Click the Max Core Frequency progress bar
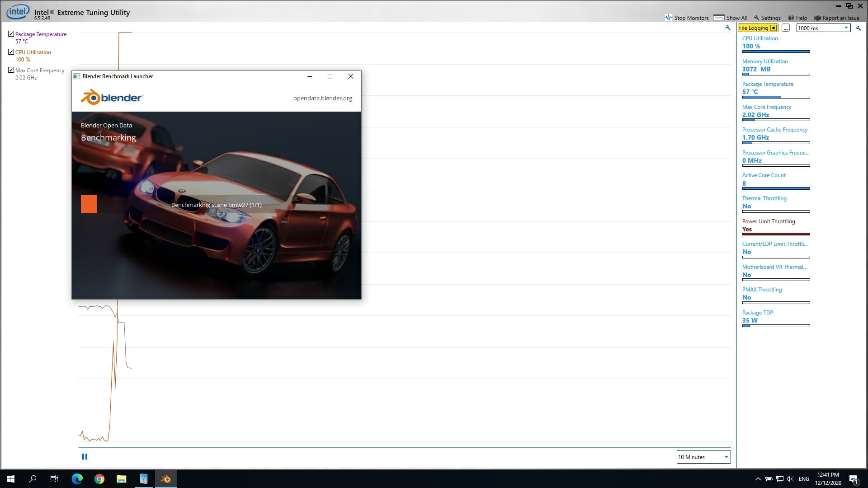 [776, 120]
